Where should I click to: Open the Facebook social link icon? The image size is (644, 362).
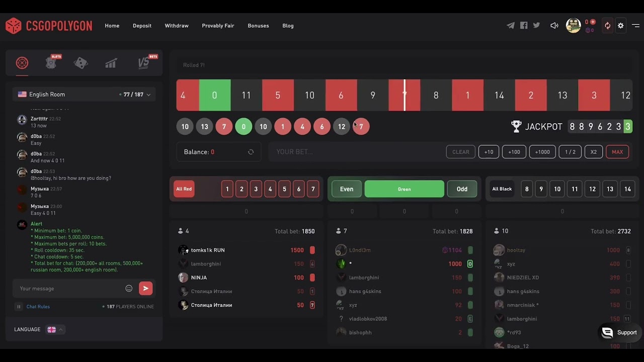click(524, 26)
